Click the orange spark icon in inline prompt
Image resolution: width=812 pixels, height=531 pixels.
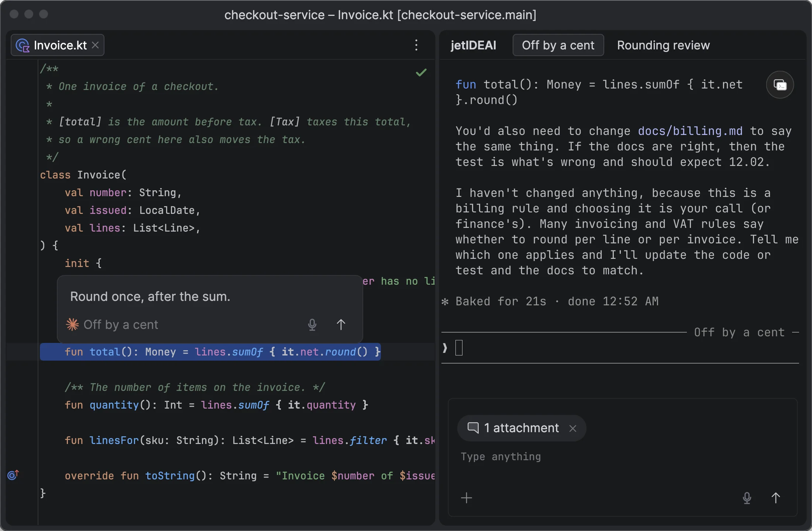pyautogui.click(x=72, y=324)
